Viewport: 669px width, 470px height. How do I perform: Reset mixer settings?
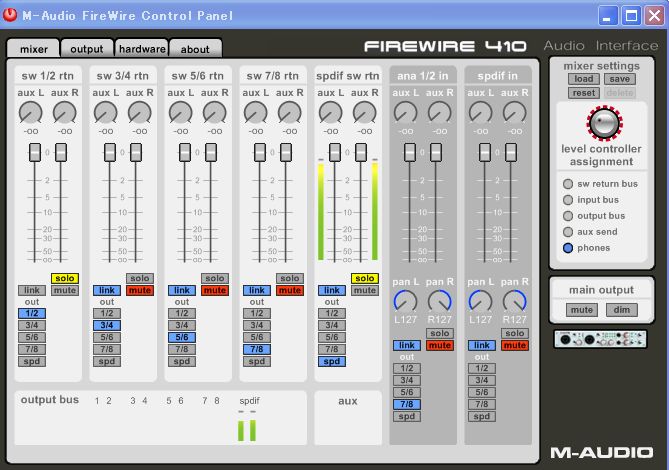pyautogui.click(x=584, y=93)
